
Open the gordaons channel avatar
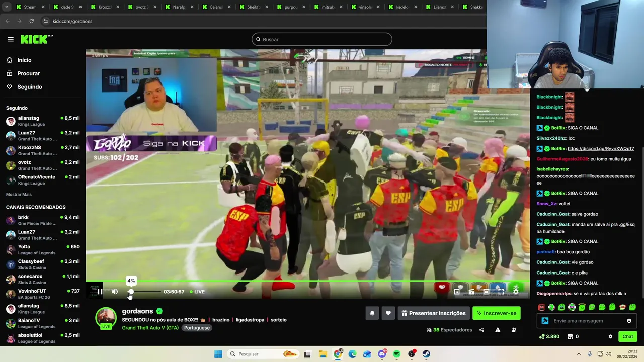pyautogui.click(x=106, y=318)
